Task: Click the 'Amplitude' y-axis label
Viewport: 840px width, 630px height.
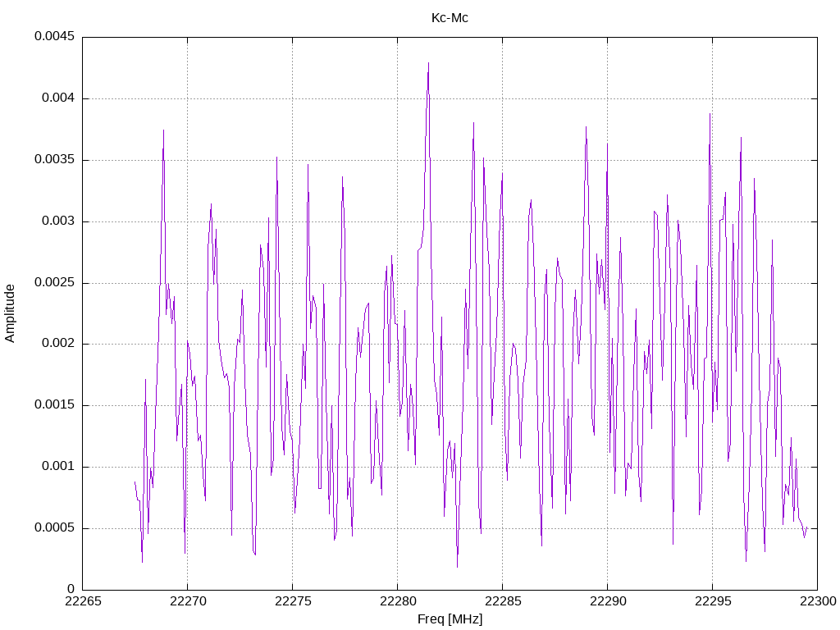Action: (x=10, y=313)
